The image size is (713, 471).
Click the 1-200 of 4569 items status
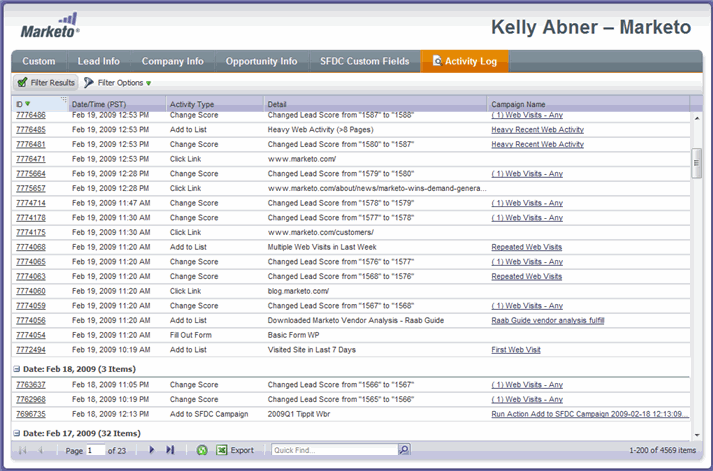coord(663,450)
